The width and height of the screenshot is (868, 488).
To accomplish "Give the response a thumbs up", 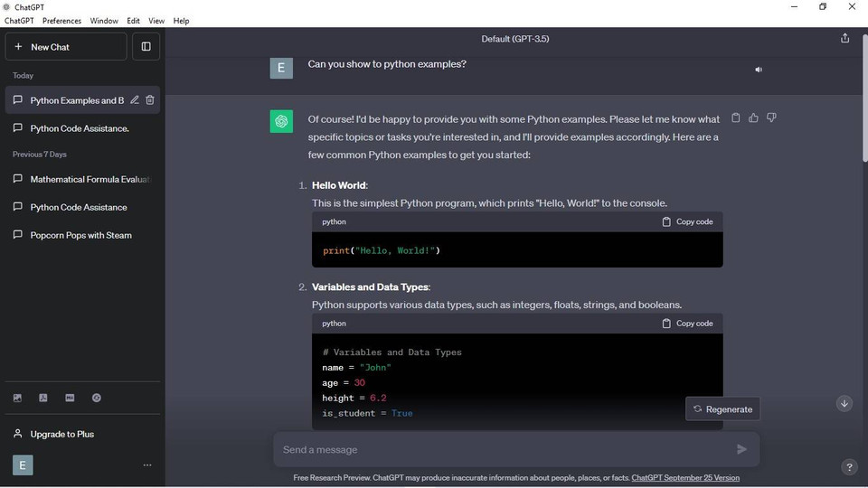I will pos(753,117).
